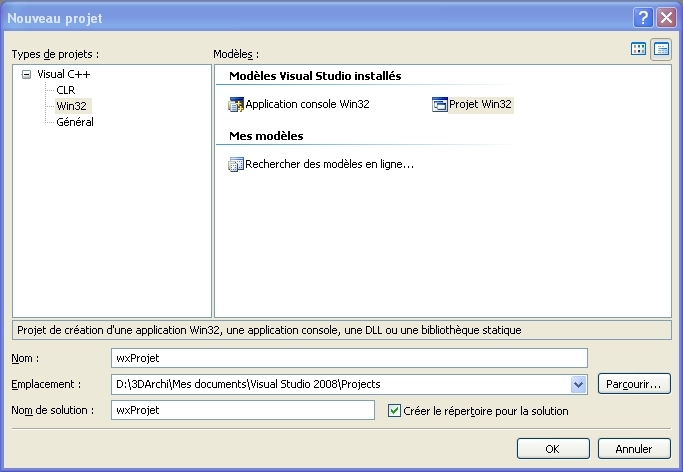The image size is (683, 472).
Task: Switch to large icons view
Action: coord(638,49)
